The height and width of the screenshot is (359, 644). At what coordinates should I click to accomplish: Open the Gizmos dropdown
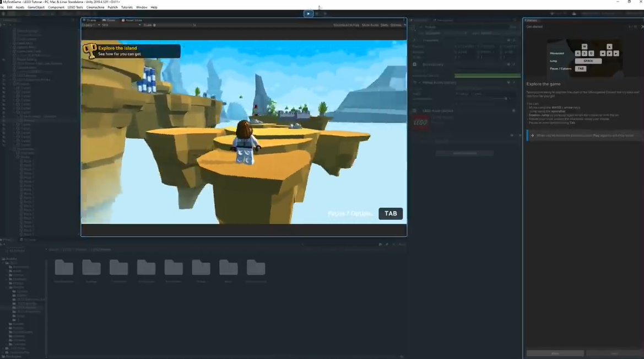(x=398, y=25)
